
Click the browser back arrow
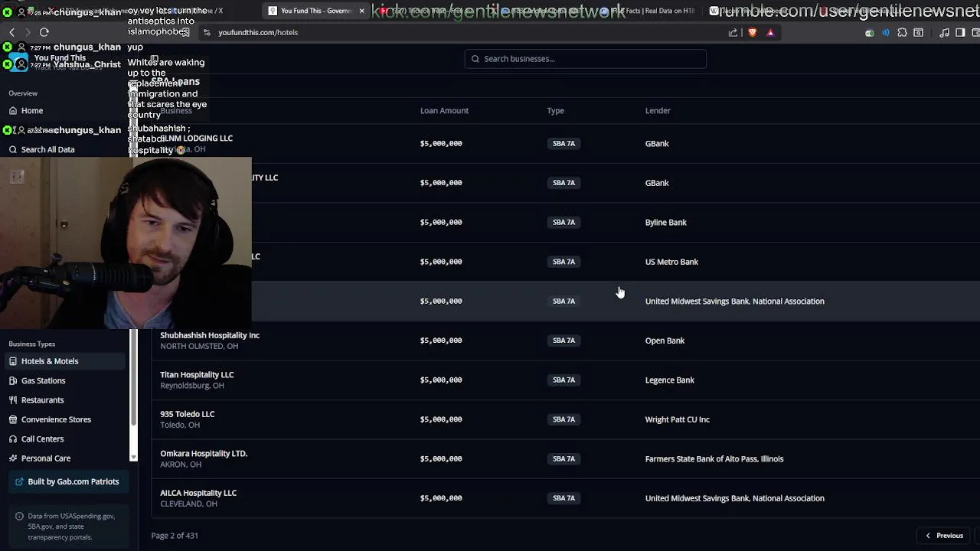click(x=12, y=32)
